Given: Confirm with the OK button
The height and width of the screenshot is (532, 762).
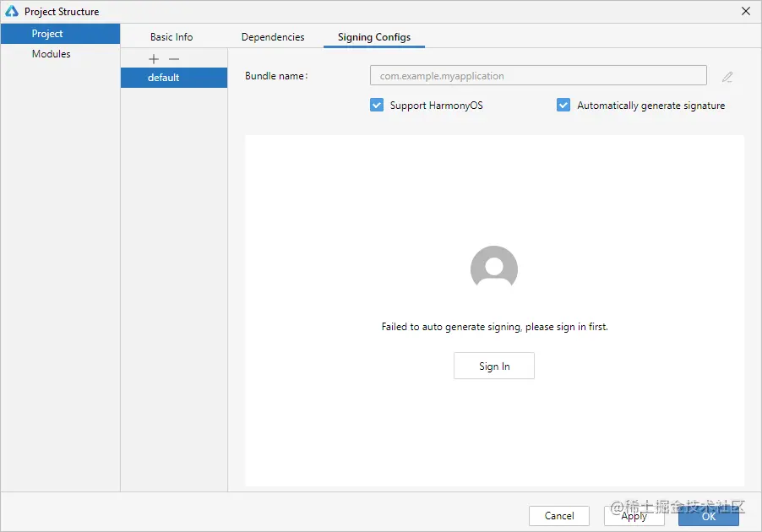Looking at the screenshot, I should click(x=709, y=516).
